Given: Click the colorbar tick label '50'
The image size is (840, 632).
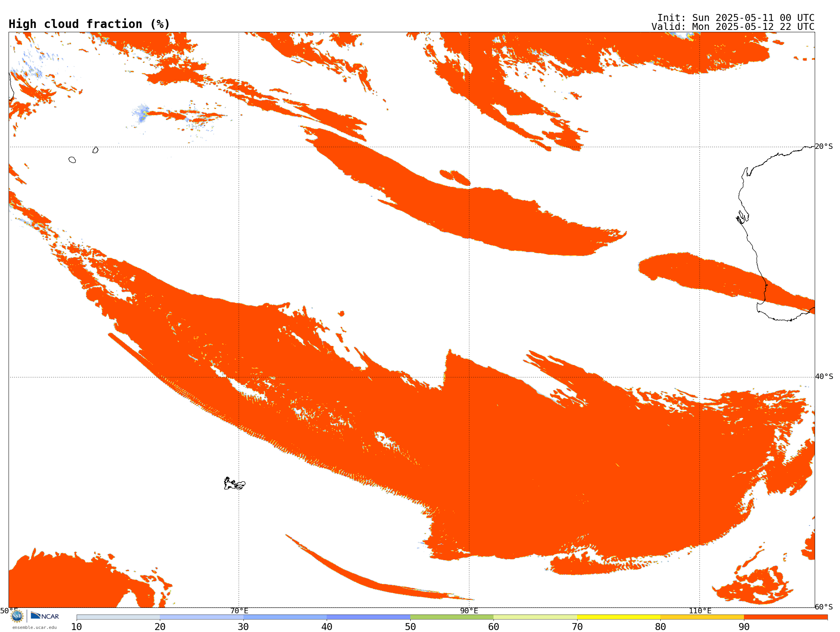Looking at the screenshot, I should [x=410, y=627].
